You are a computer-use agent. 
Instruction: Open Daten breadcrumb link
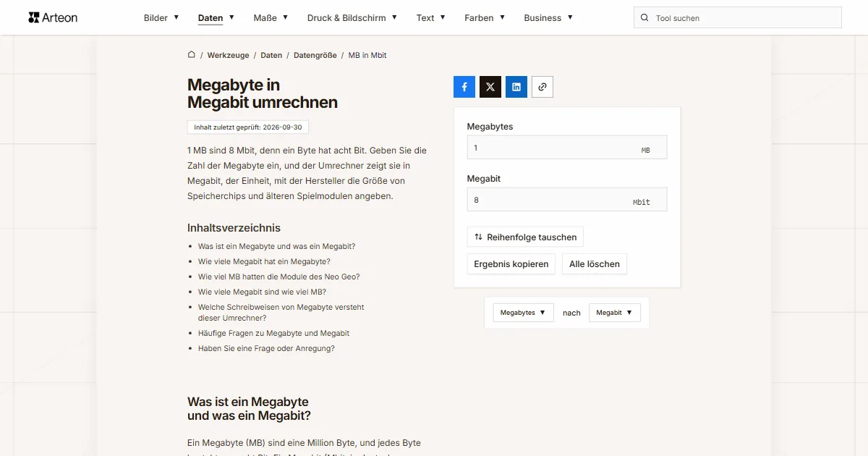(x=271, y=55)
